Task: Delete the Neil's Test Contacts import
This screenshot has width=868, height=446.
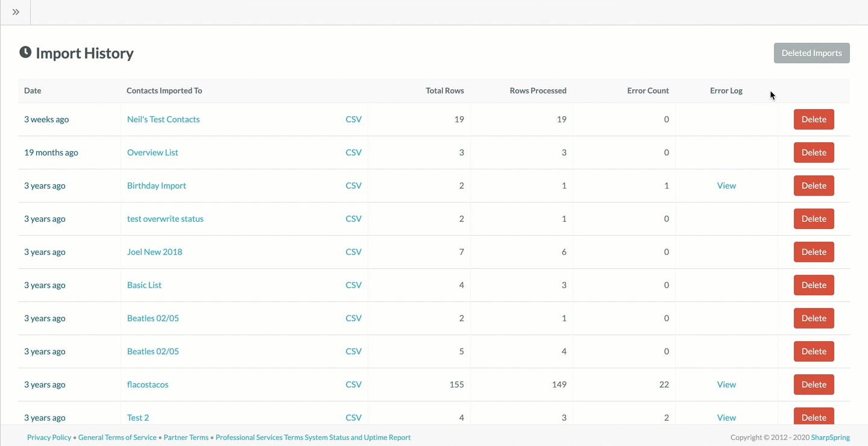Action: [x=813, y=119]
